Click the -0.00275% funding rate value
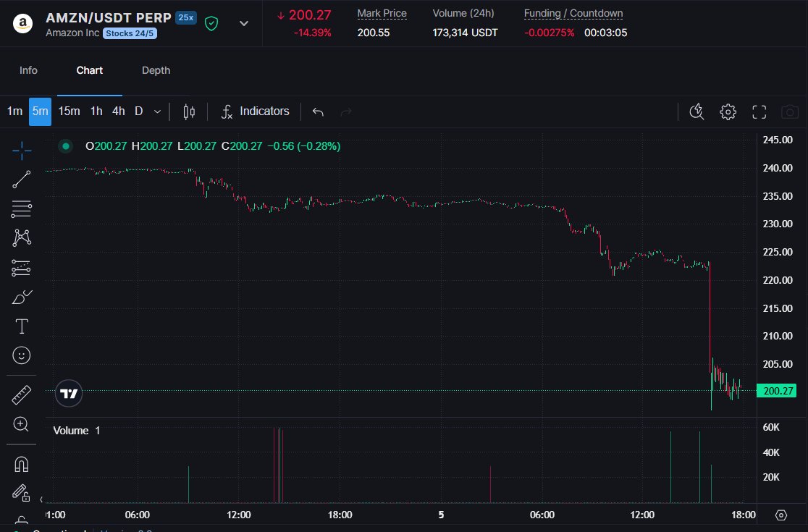The image size is (808, 532). (549, 33)
